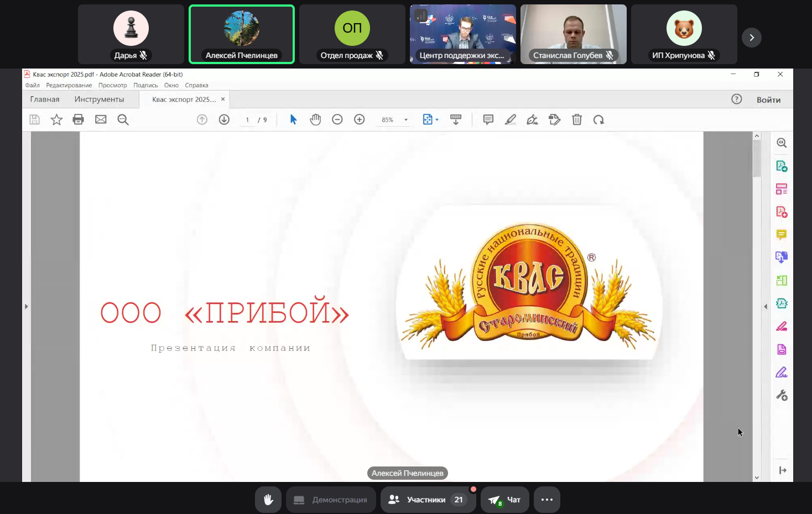Select the hand pan tool
This screenshot has width=812, height=514.
click(315, 119)
